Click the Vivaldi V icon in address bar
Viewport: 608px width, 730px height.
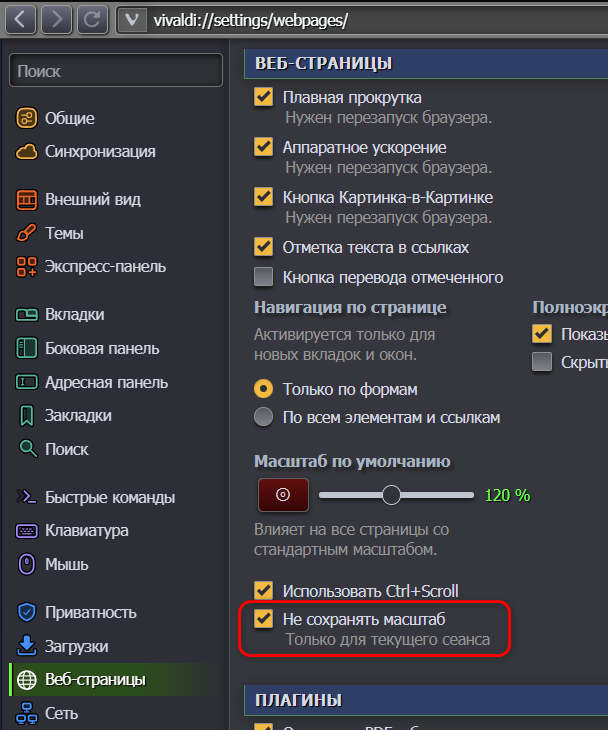click(132, 20)
